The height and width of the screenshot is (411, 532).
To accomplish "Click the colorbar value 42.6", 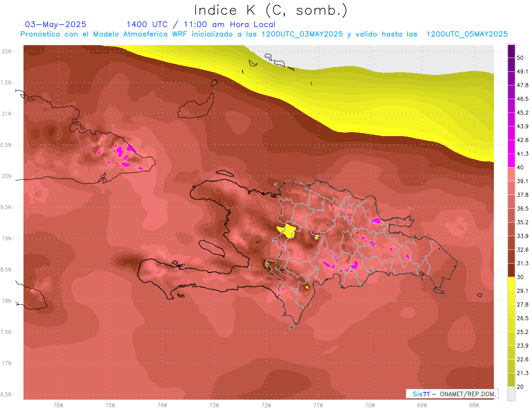I will tap(523, 140).
